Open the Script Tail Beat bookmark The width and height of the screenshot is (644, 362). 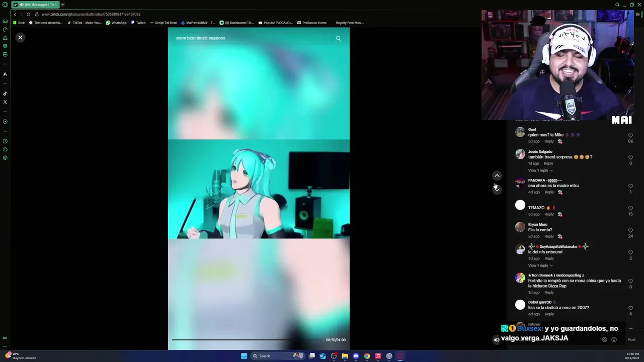point(164,23)
